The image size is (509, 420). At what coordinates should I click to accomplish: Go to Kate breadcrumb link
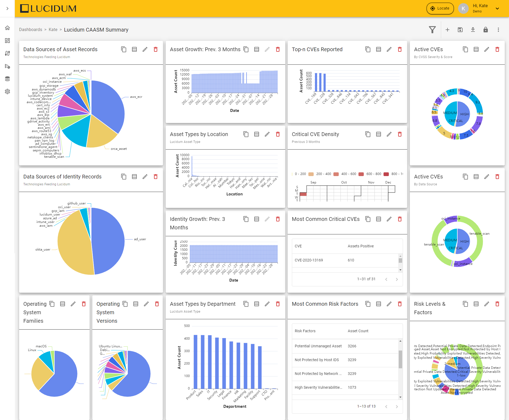[53, 30]
